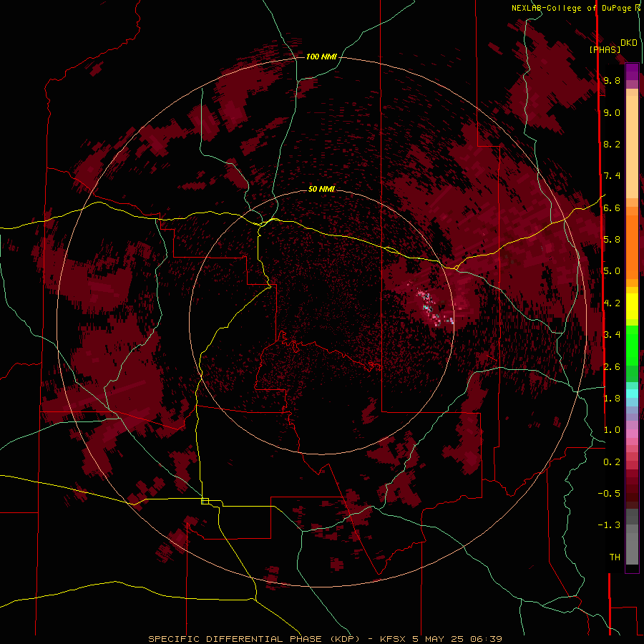Click the 1.8 scale value
The width and height of the screenshot is (644, 644).
pyautogui.click(x=612, y=399)
